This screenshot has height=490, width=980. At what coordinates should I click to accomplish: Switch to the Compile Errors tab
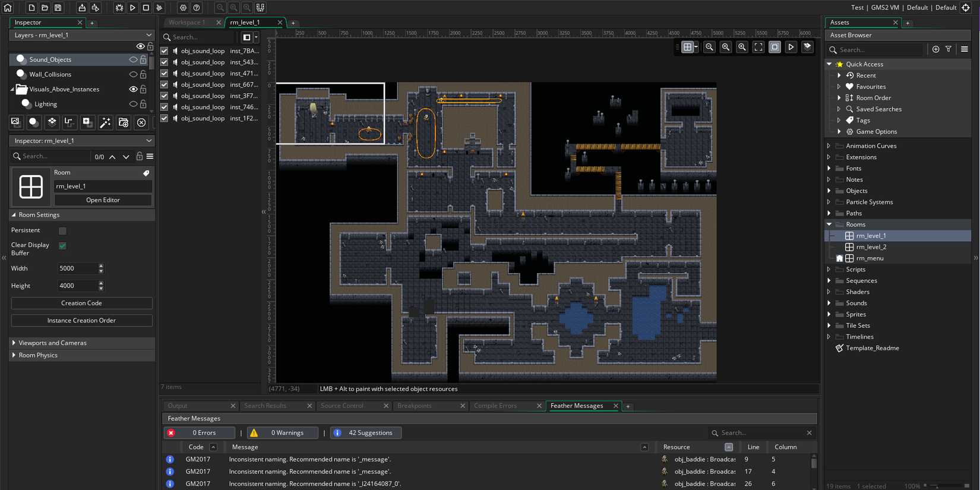(x=495, y=406)
